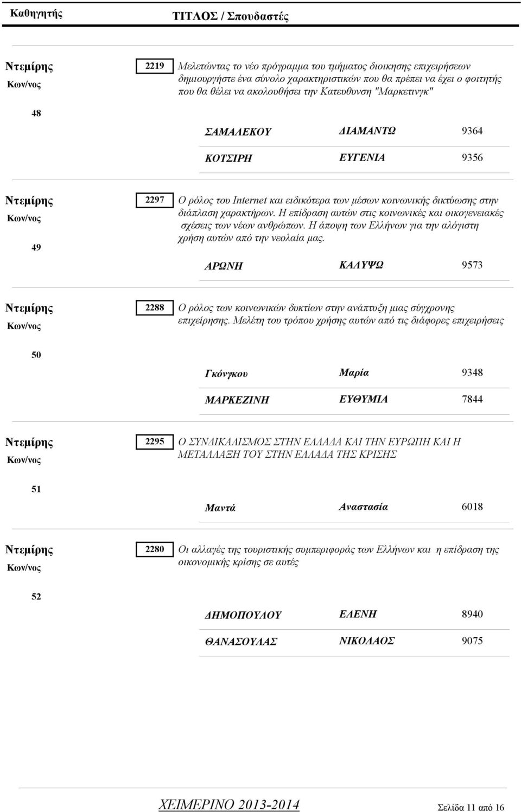Select the code box 2288

click(155, 308)
